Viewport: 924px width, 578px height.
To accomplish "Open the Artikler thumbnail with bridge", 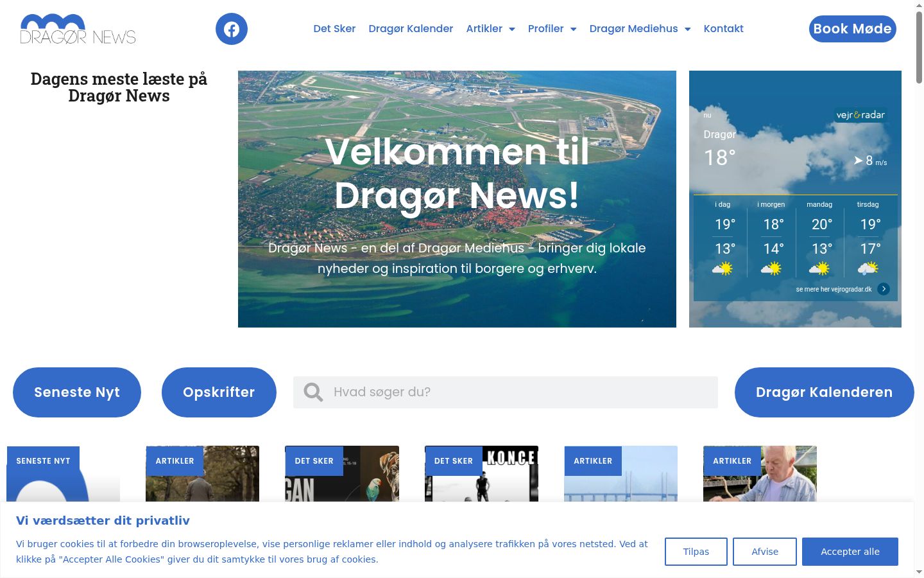I will [620, 474].
